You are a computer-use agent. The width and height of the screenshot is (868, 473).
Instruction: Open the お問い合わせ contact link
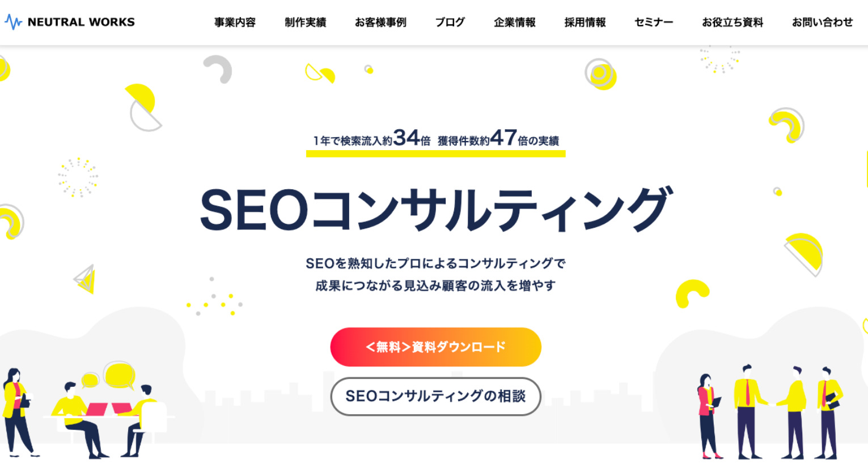click(822, 22)
